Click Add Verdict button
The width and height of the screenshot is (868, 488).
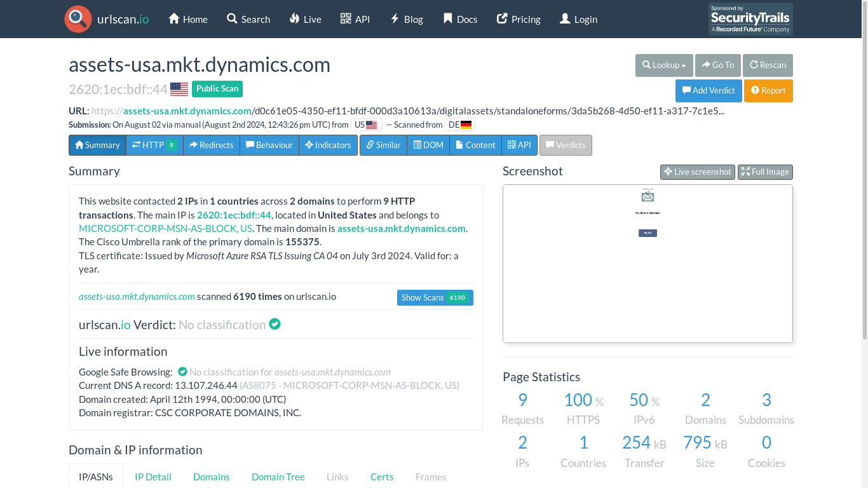[x=709, y=91]
